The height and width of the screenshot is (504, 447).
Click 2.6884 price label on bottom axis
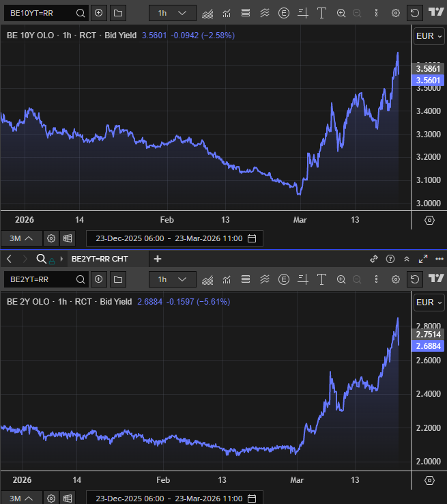coord(428,346)
